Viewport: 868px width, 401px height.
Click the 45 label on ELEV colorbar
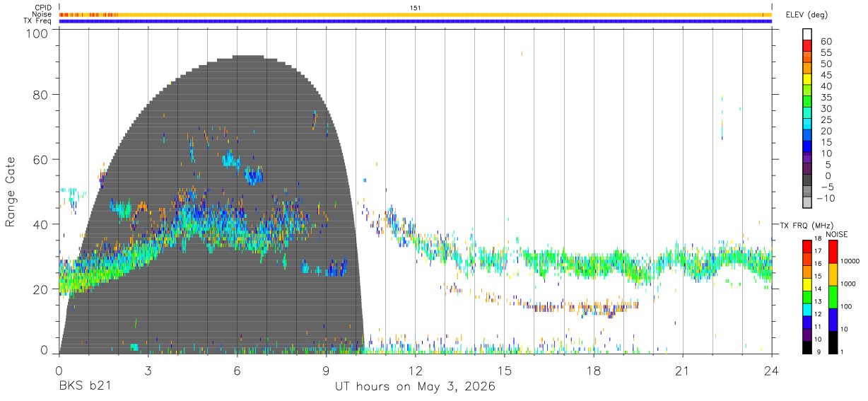pos(826,75)
